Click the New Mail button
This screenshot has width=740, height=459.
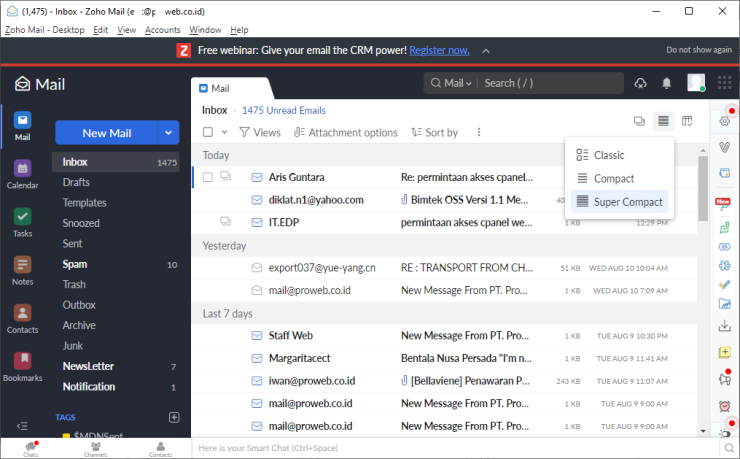pyautogui.click(x=107, y=133)
